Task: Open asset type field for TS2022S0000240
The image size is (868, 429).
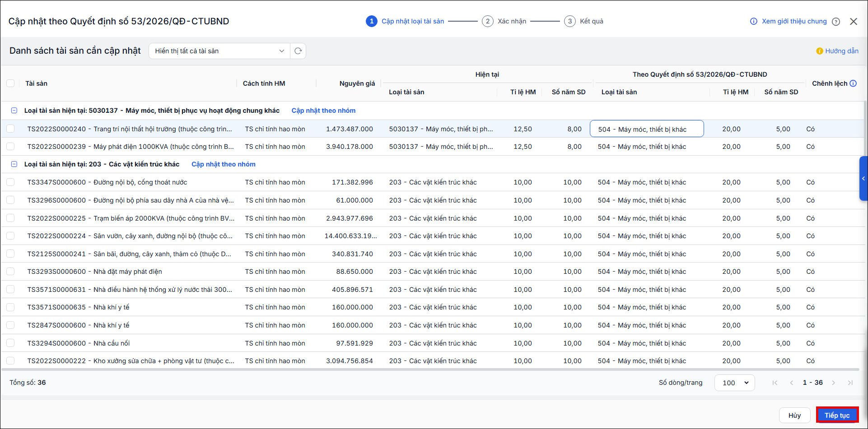Action: pos(647,129)
